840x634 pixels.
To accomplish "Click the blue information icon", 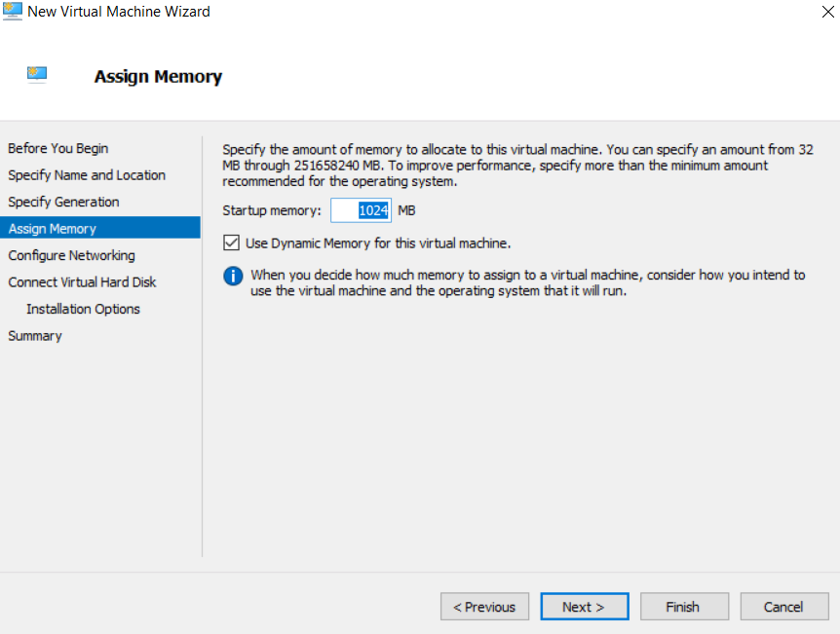I will (x=233, y=276).
